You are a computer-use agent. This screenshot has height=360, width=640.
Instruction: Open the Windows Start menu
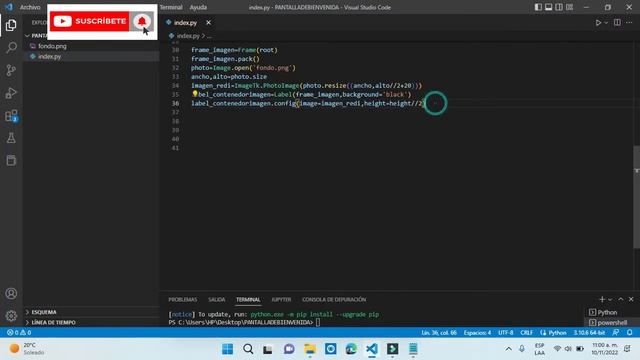(227, 349)
